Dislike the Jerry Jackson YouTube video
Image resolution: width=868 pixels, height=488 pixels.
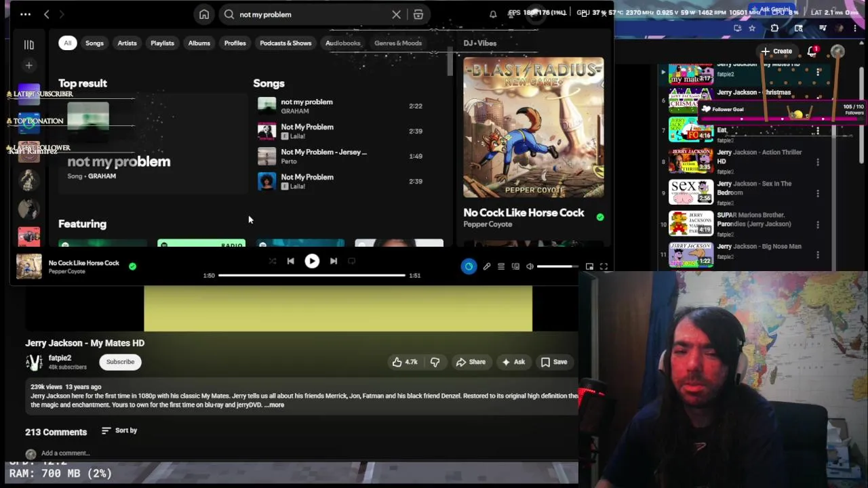435,362
